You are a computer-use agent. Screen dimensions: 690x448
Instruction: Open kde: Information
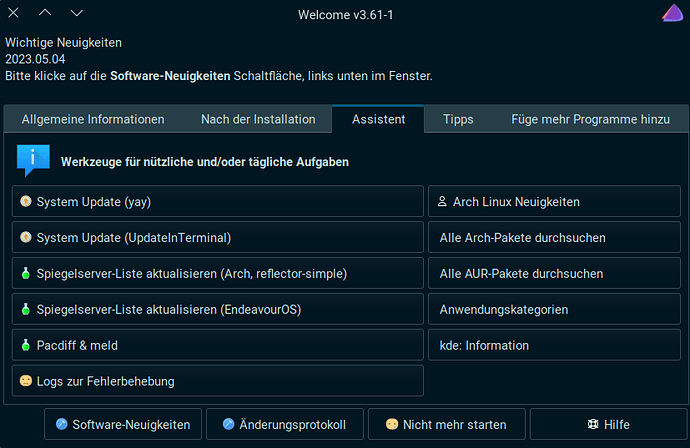(x=554, y=345)
